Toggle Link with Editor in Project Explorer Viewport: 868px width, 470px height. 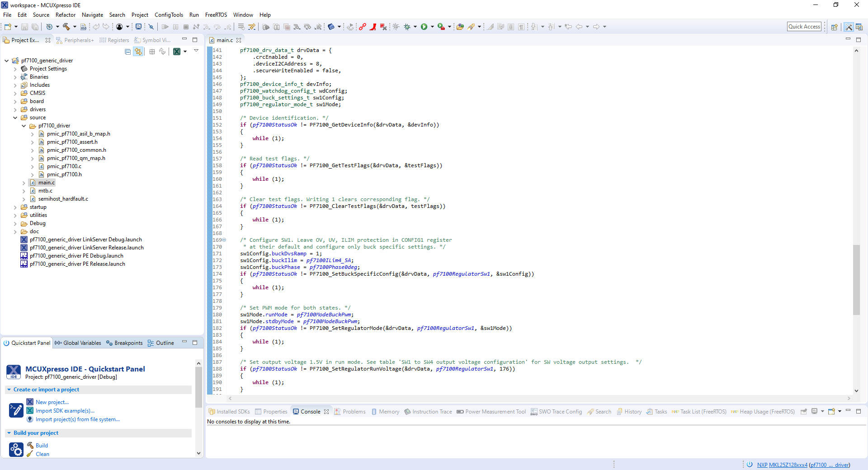(x=138, y=52)
